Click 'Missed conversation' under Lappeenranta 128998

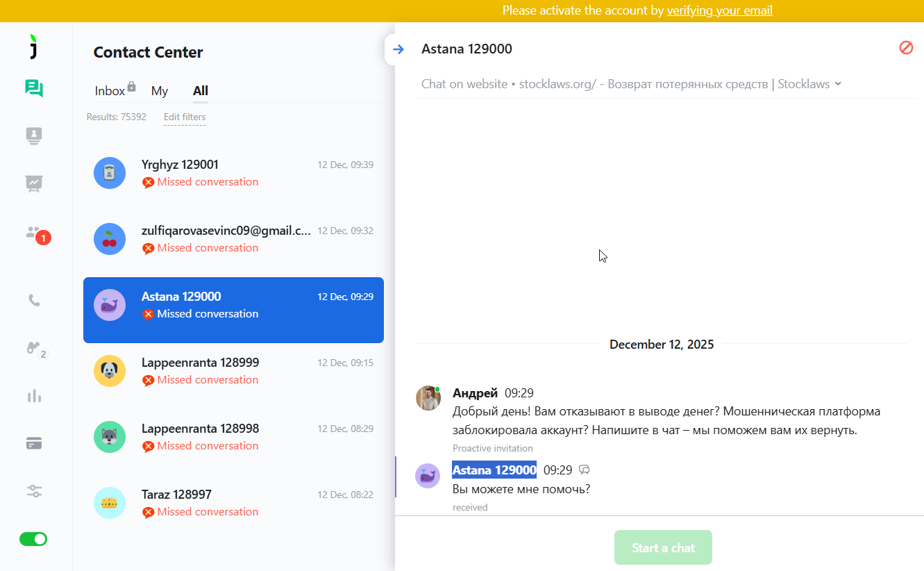(208, 446)
